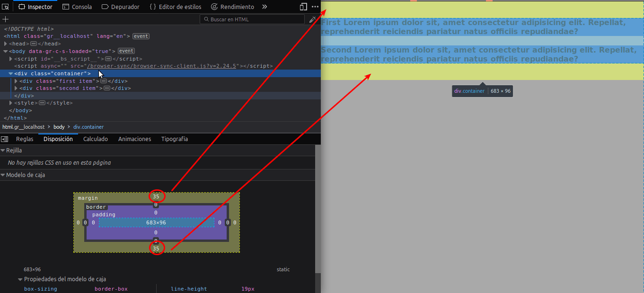Viewport: 644px width, 293px height.
Task: Click the padding label in box model
Action: [104, 214]
